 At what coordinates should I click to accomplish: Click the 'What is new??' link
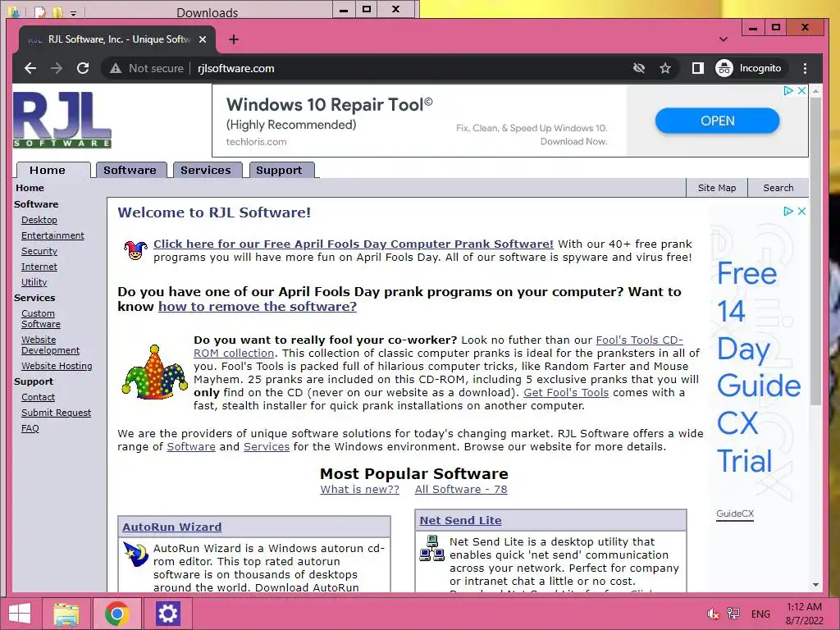point(359,489)
